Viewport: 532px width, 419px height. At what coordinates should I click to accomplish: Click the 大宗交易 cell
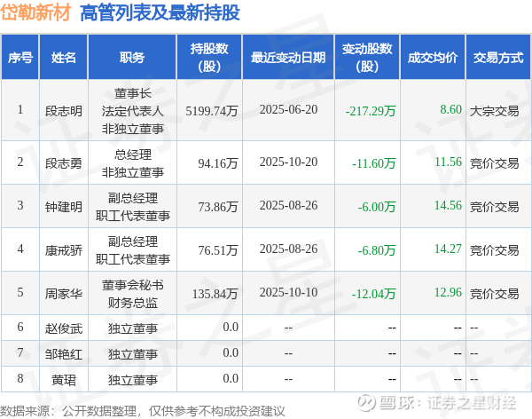495,111
